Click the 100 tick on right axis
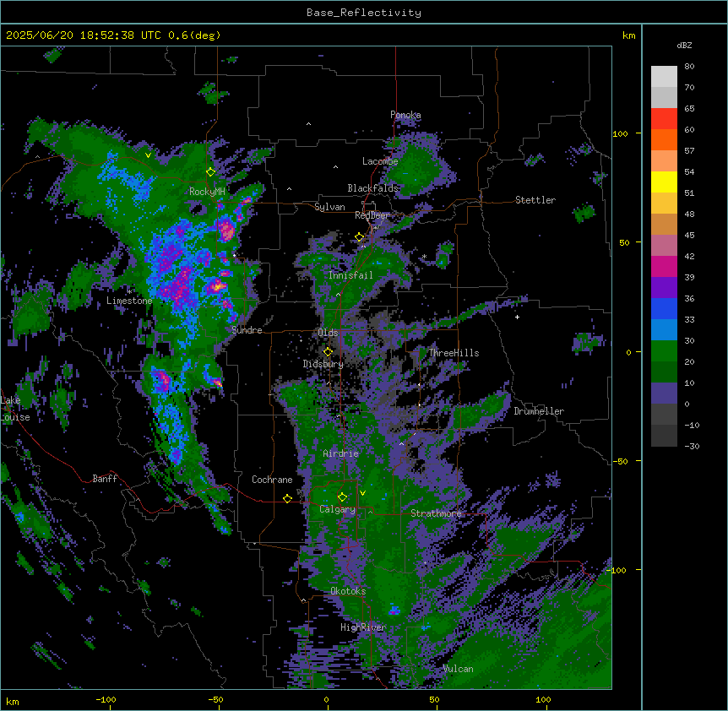This screenshot has width=728, height=711. (620, 134)
